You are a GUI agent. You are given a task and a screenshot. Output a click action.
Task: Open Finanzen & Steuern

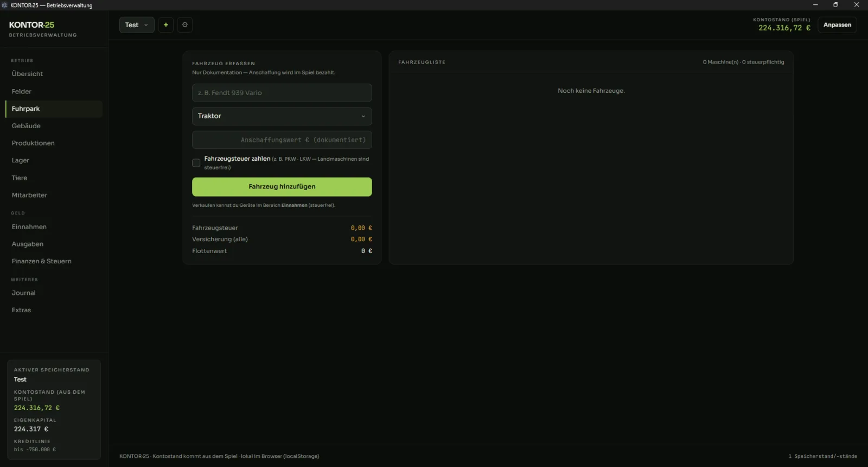click(x=54, y=262)
